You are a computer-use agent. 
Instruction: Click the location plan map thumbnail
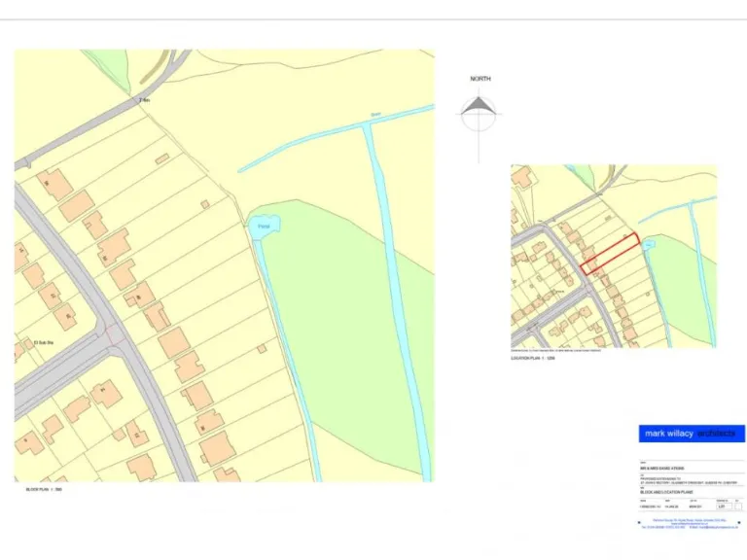[613, 256]
